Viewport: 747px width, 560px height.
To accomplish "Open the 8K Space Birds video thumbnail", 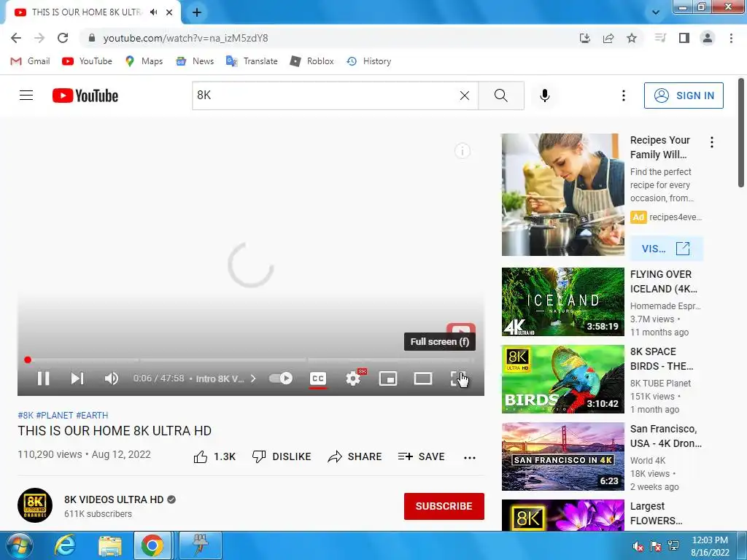I will (x=562, y=379).
